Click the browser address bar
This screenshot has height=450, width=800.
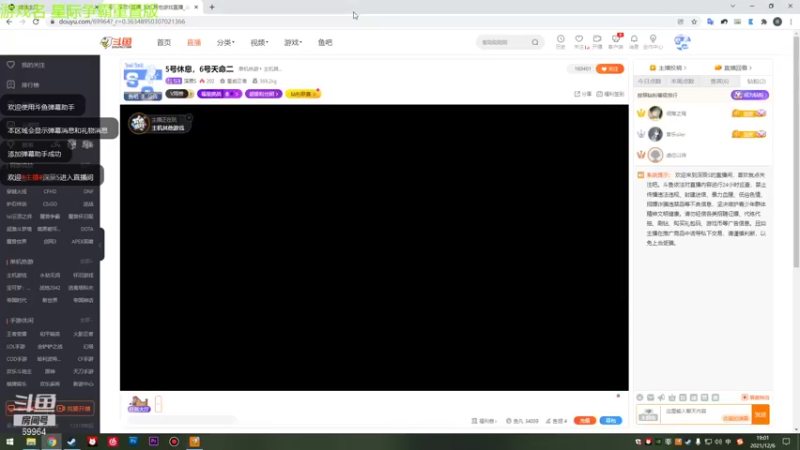click(357, 21)
